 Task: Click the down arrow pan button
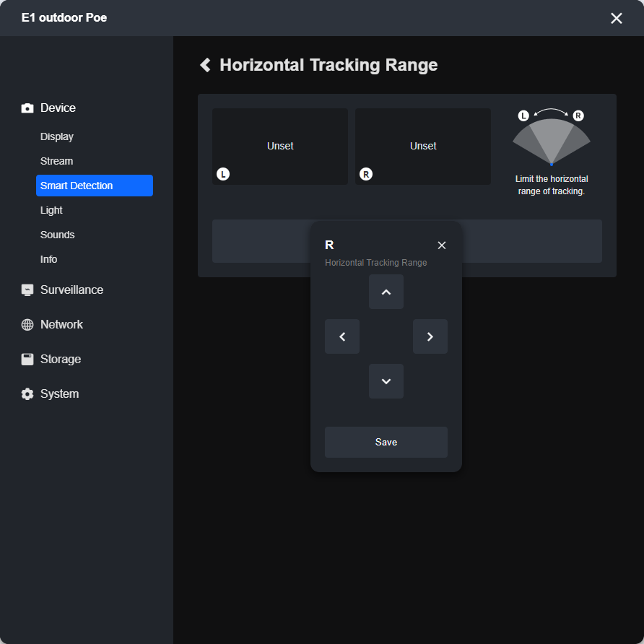point(386,381)
